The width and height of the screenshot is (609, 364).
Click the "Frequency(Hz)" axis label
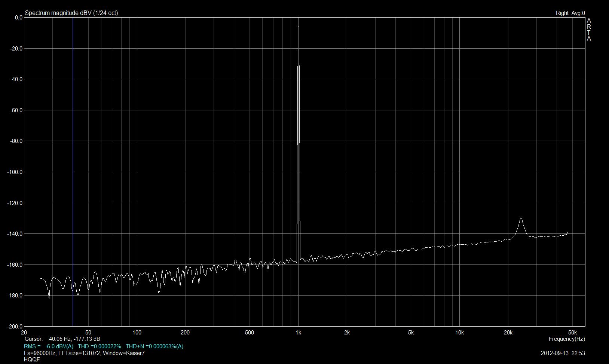(567, 339)
